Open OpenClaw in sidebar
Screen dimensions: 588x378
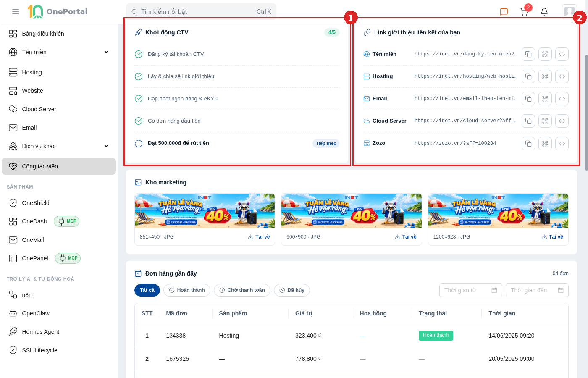[x=59, y=313]
